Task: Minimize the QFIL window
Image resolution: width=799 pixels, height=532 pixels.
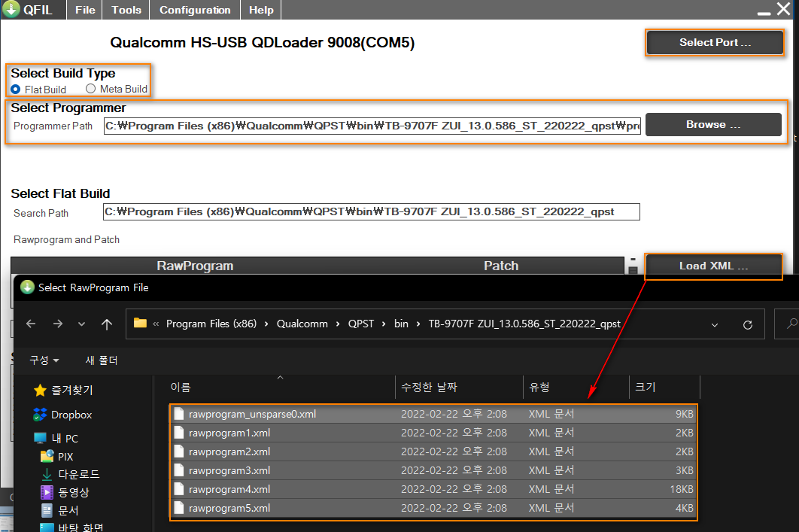Action: pyautogui.click(x=764, y=12)
